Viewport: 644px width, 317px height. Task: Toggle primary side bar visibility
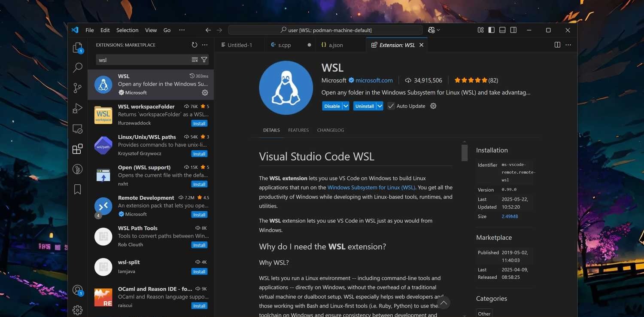pyautogui.click(x=491, y=30)
